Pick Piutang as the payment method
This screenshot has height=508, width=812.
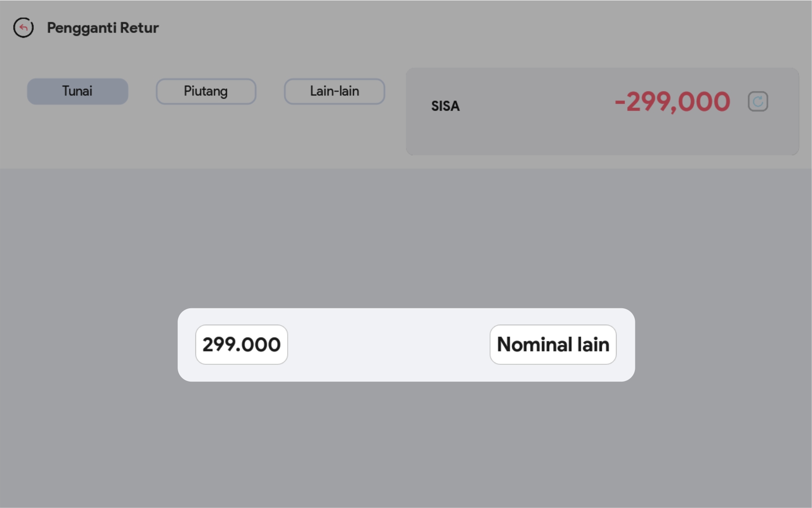tap(206, 91)
